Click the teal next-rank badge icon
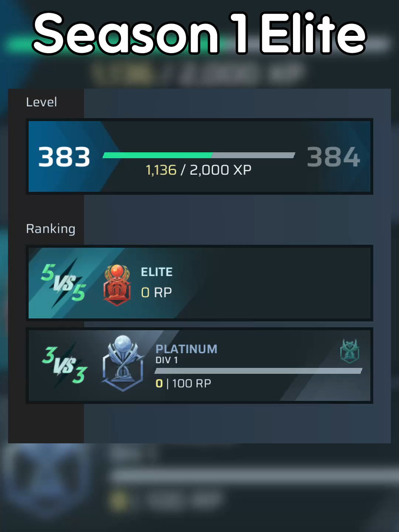 (349, 351)
